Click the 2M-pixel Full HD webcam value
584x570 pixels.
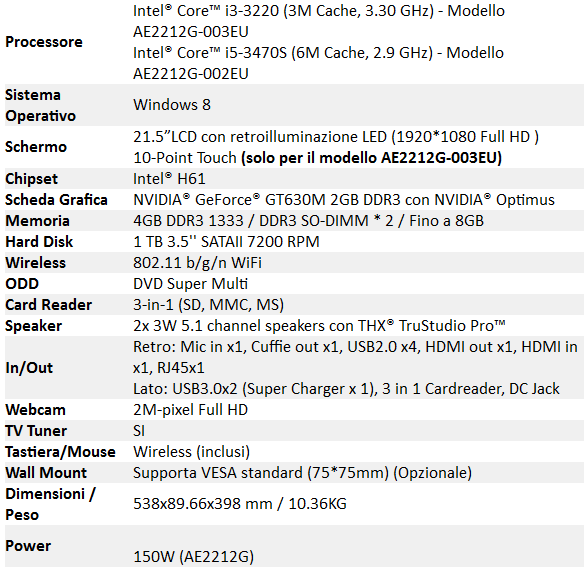190,410
